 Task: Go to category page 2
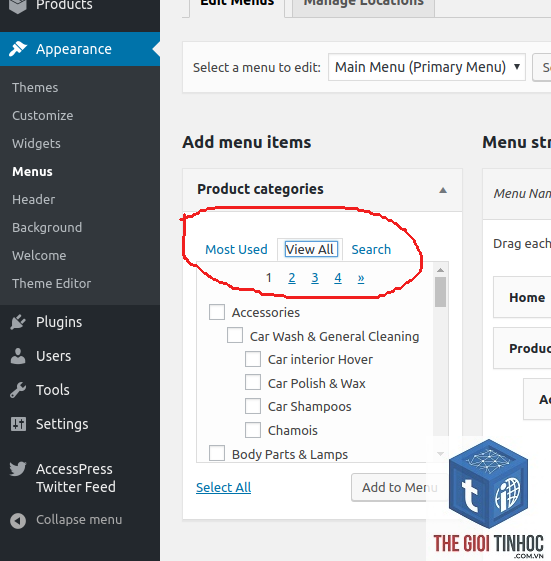coord(292,278)
